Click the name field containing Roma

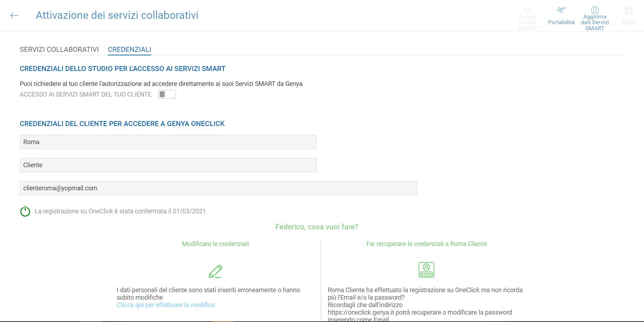pos(168,142)
